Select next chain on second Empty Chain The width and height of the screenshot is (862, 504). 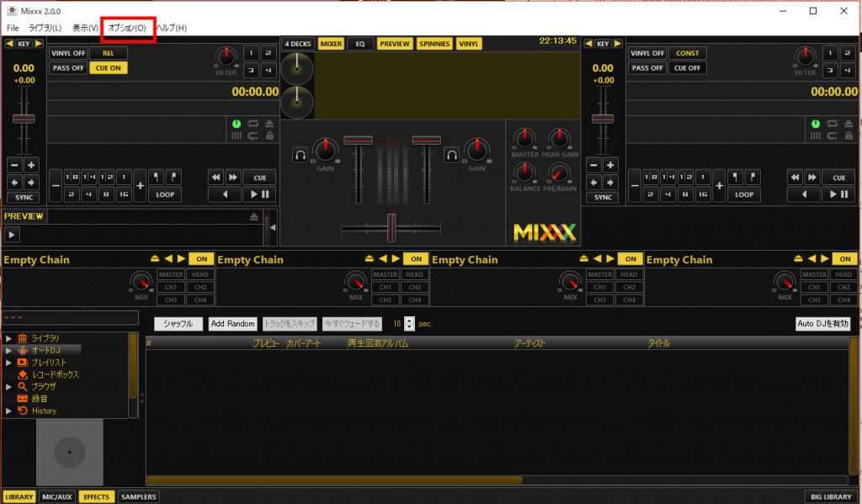click(396, 258)
